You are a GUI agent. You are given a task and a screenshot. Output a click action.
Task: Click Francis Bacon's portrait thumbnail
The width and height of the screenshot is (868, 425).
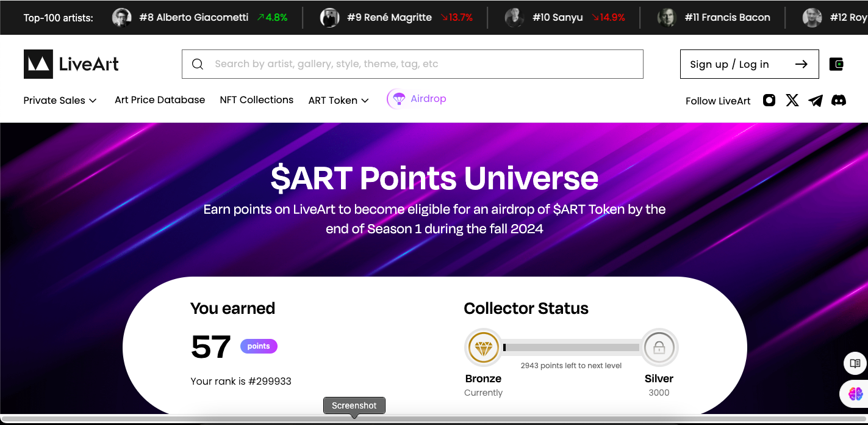(x=667, y=18)
